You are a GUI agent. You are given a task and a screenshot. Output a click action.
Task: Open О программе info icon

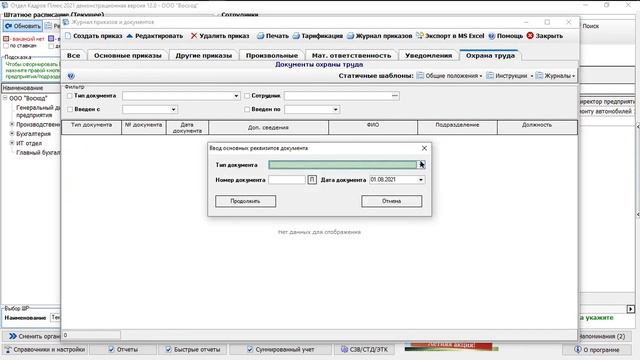578,349
